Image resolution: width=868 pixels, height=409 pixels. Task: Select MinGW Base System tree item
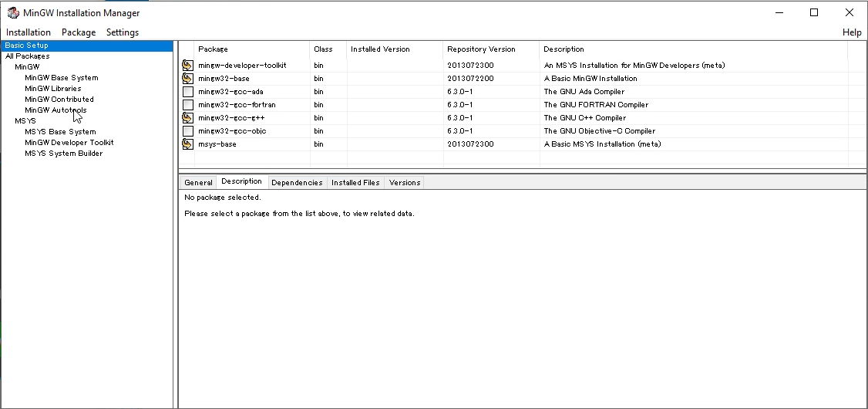(61, 78)
